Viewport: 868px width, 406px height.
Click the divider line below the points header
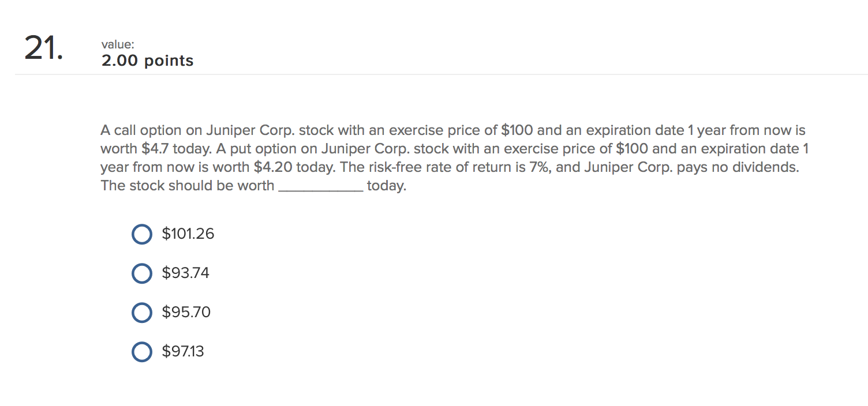[x=434, y=74]
